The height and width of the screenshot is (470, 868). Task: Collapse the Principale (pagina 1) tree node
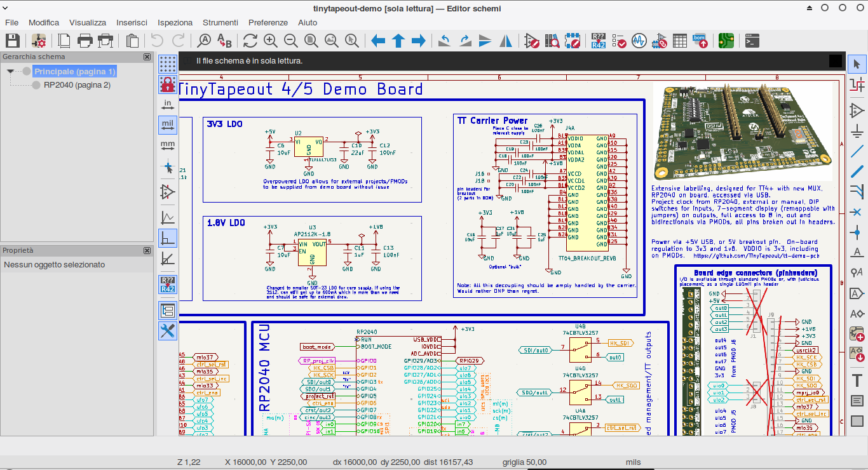pos(11,71)
